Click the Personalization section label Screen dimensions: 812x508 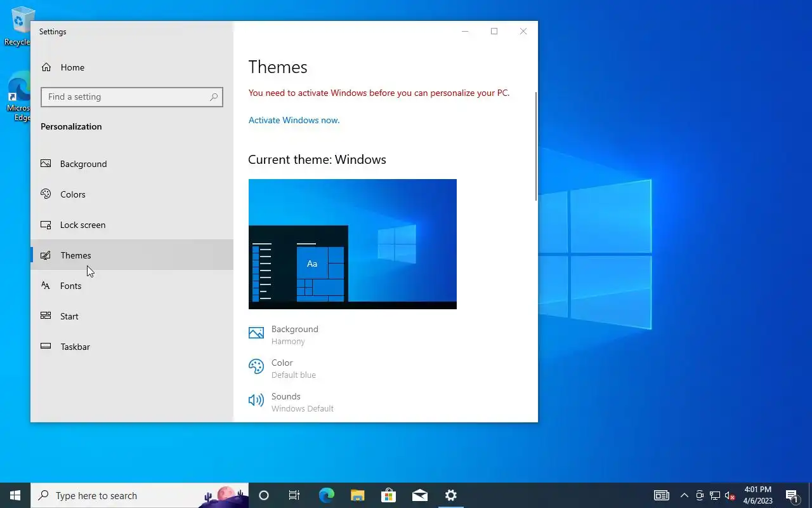[x=71, y=126]
